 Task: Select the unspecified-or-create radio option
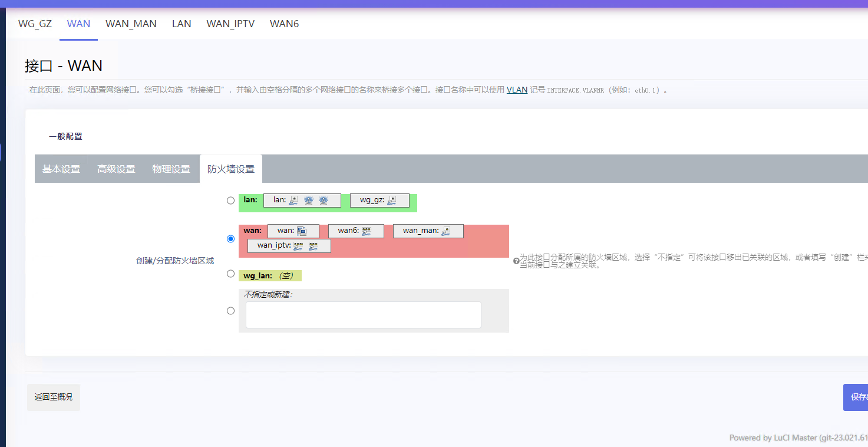[x=230, y=311]
